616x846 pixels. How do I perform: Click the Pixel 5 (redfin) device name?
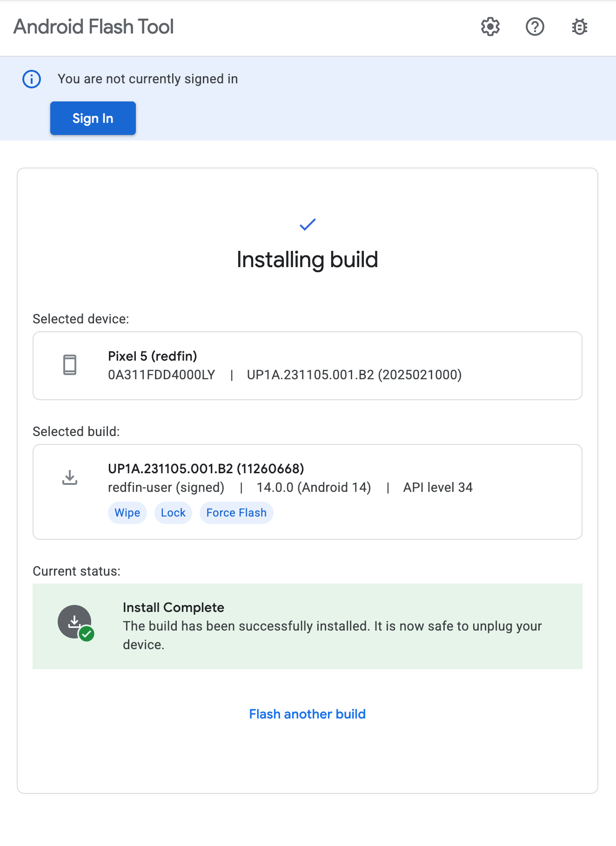click(x=153, y=356)
